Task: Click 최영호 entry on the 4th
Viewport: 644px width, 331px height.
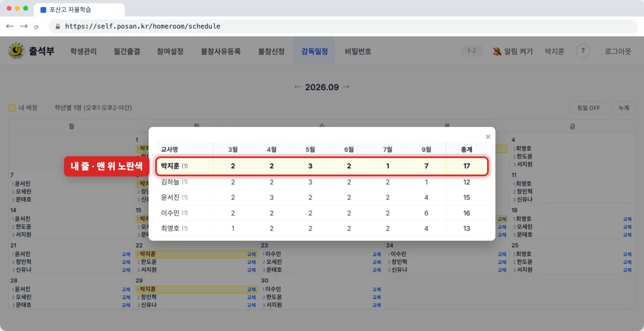Action: click(524, 149)
